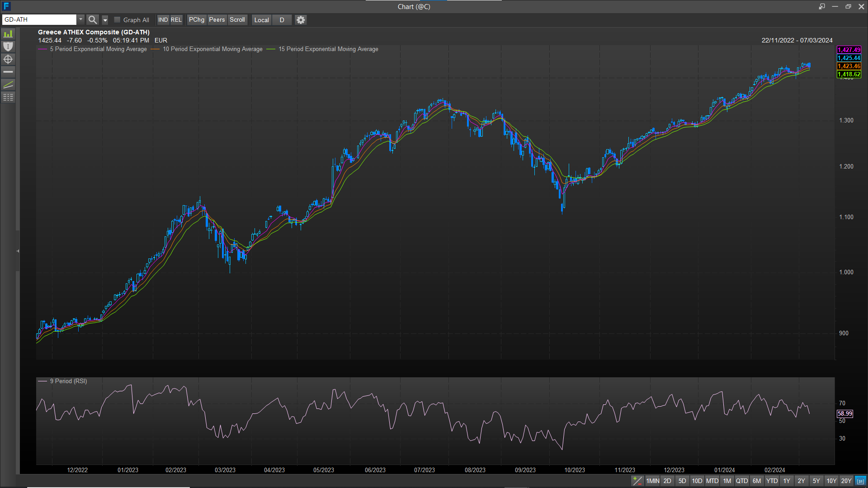Open chart settings gear icon
This screenshot has height=488, width=868.
pos(301,20)
